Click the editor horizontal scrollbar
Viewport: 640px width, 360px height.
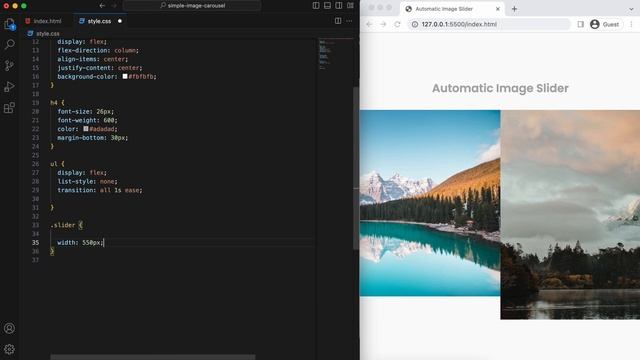(153, 357)
